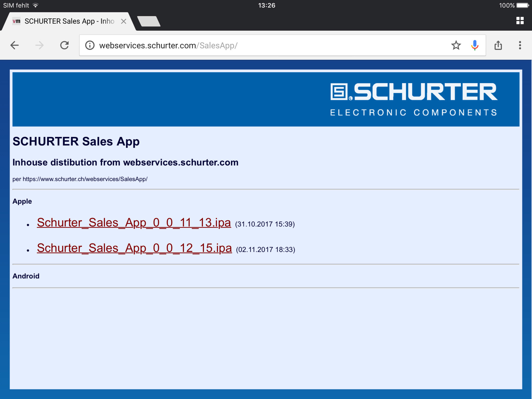Download Schurter_Sales_App_0_0_12_15.ipa

(134, 248)
